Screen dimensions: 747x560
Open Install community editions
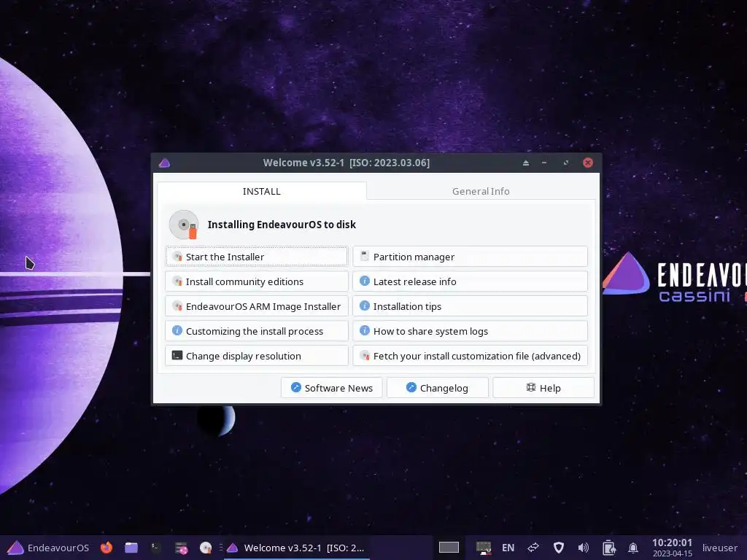tap(256, 281)
